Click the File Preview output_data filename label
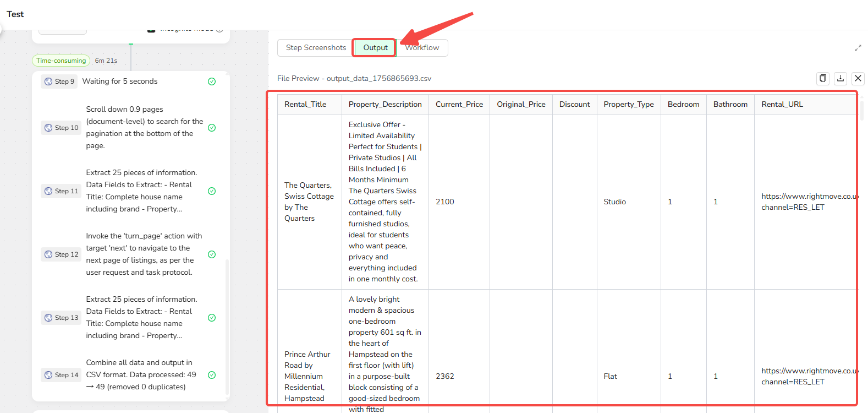868x413 pixels. coord(354,79)
